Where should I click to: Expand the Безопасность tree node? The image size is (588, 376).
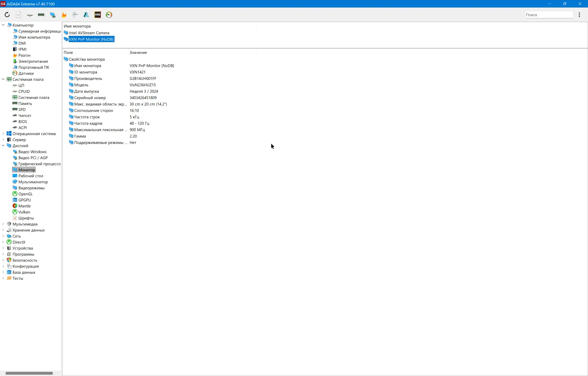coord(3,260)
